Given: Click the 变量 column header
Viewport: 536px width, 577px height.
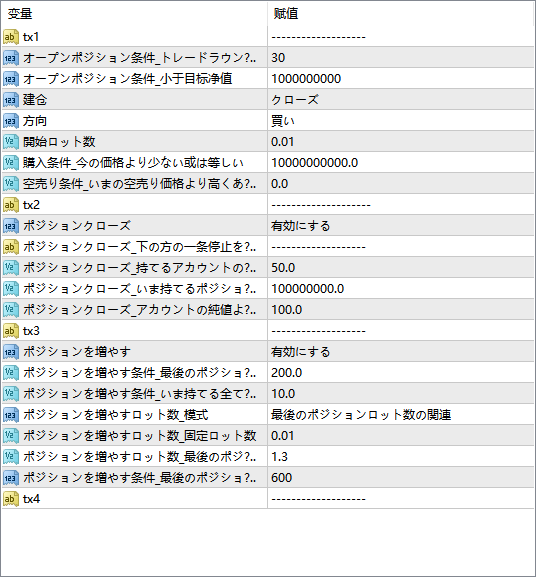Looking at the screenshot, I should coord(20,14).
